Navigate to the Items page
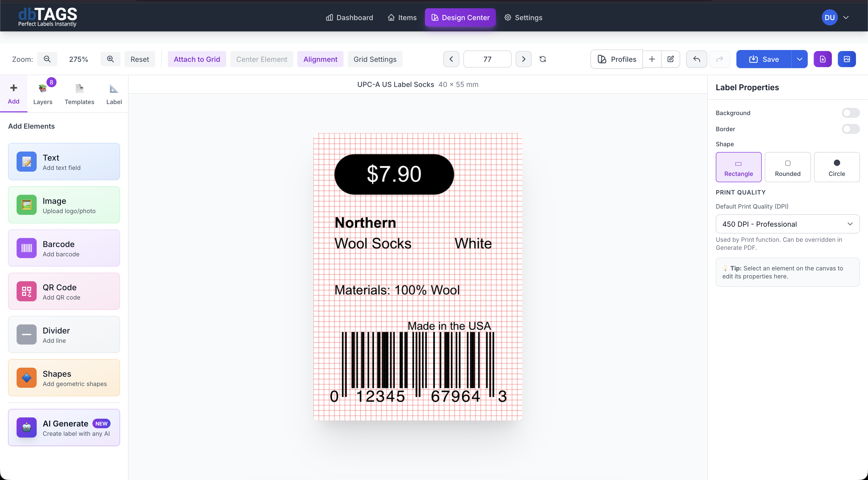 point(402,18)
